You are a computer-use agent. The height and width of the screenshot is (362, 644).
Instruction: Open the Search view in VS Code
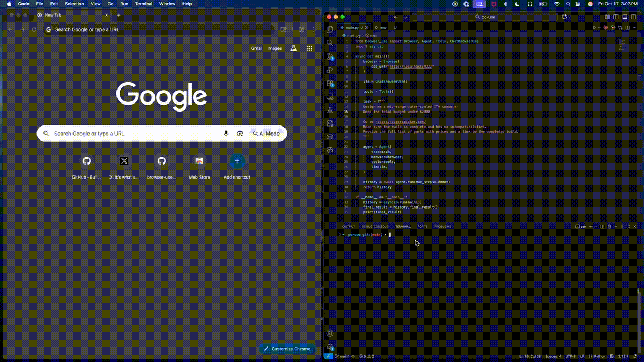click(x=330, y=42)
